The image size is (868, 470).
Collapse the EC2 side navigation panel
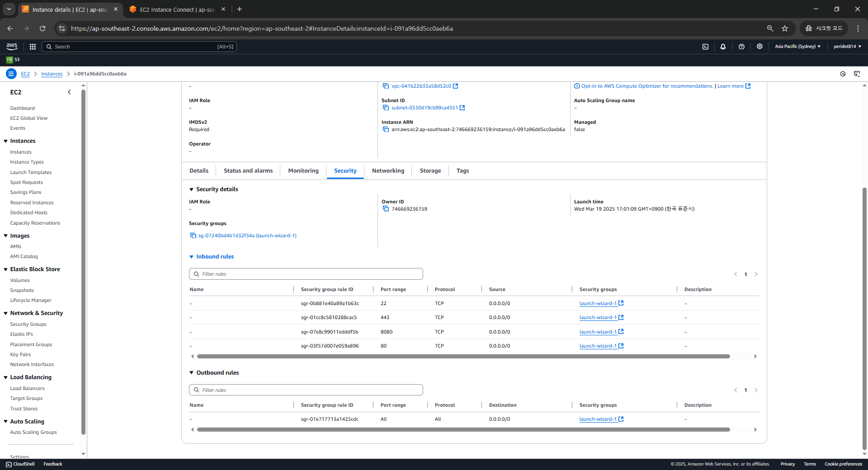point(69,92)
